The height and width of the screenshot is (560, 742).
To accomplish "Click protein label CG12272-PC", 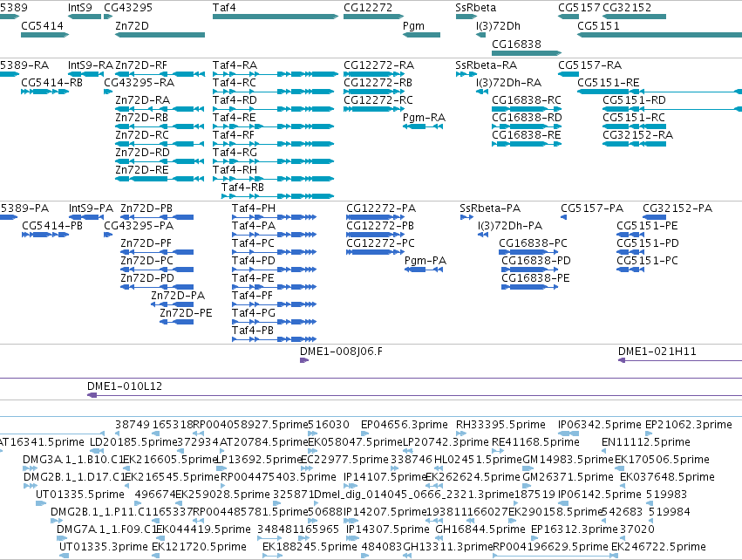I will pyautogui.click(x=380, y=243).
